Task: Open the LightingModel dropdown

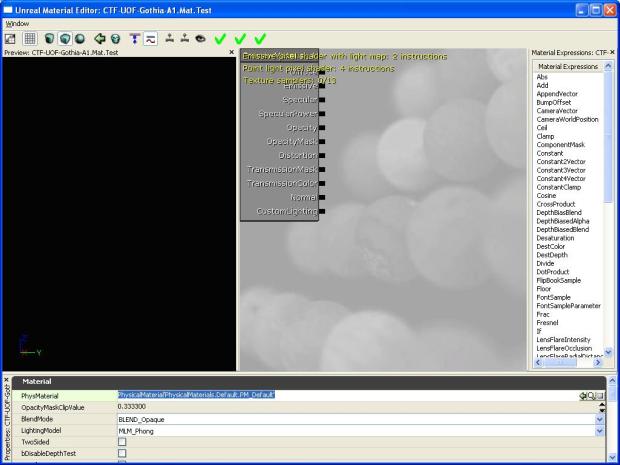Action: (x=600, y=430)
